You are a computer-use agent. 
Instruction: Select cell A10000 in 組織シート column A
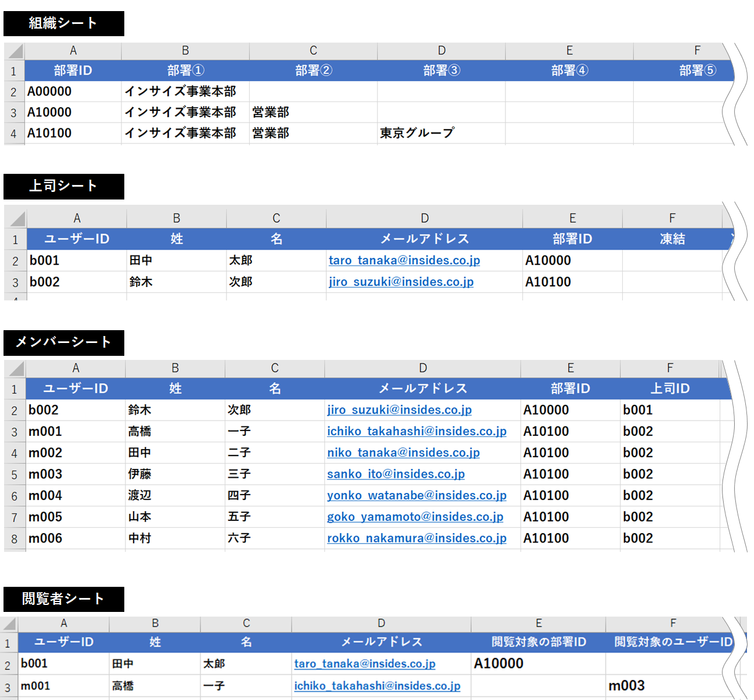73,112
